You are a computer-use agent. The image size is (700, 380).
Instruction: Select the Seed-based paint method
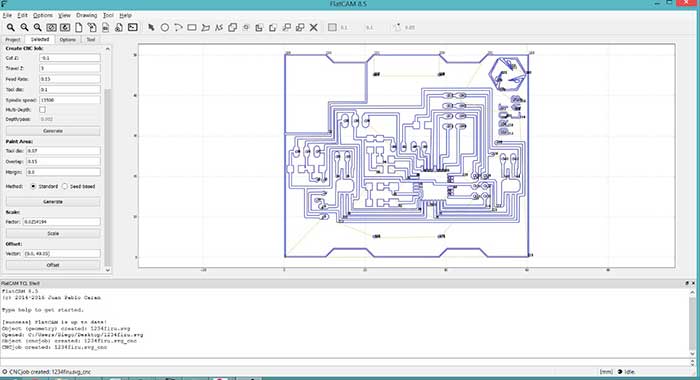[65, 186]
